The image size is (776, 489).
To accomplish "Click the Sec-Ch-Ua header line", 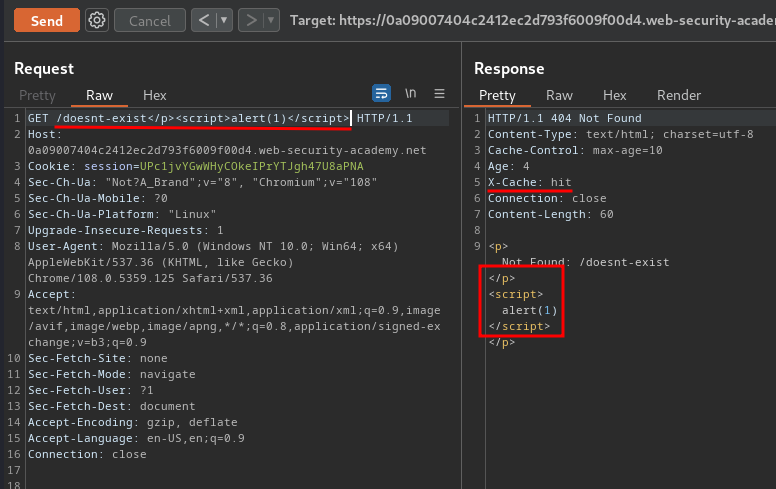I will tap(202, 182).
